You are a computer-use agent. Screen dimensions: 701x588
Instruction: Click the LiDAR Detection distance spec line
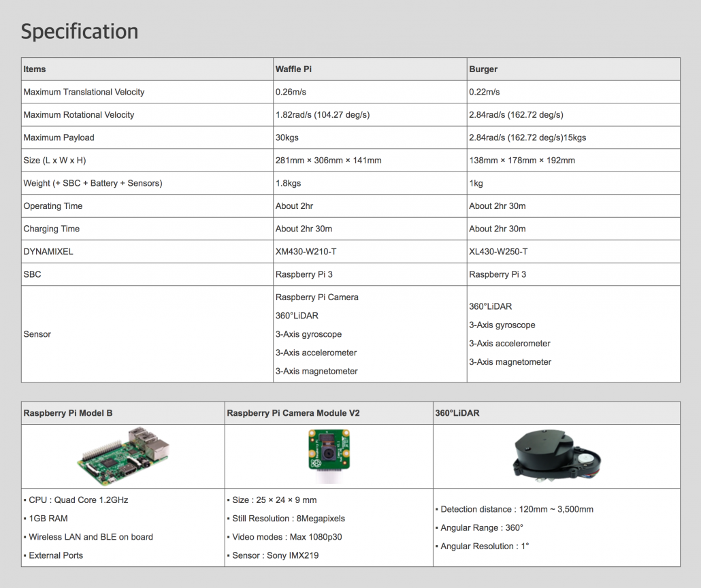pos(517,509)
